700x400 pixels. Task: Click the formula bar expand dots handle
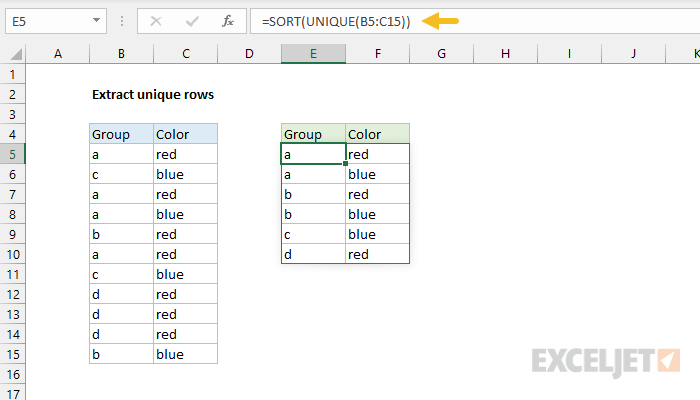click(122, 21)
